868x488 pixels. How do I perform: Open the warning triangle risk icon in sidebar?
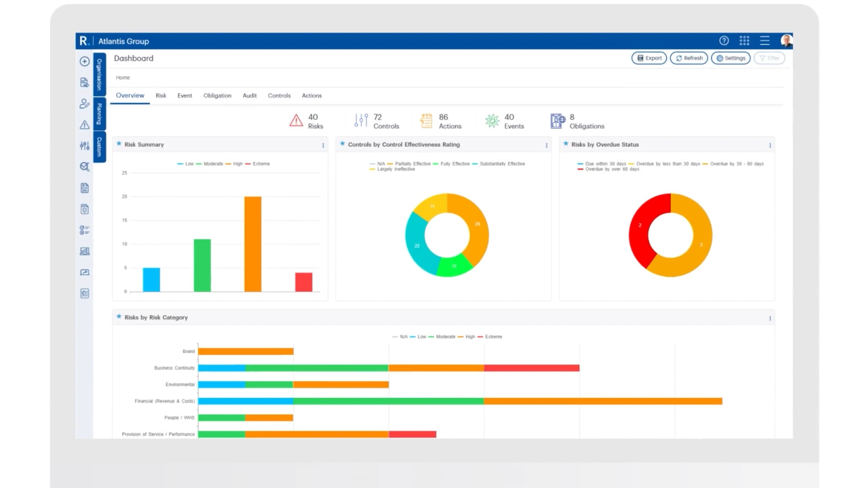click(x=85, y=125)
